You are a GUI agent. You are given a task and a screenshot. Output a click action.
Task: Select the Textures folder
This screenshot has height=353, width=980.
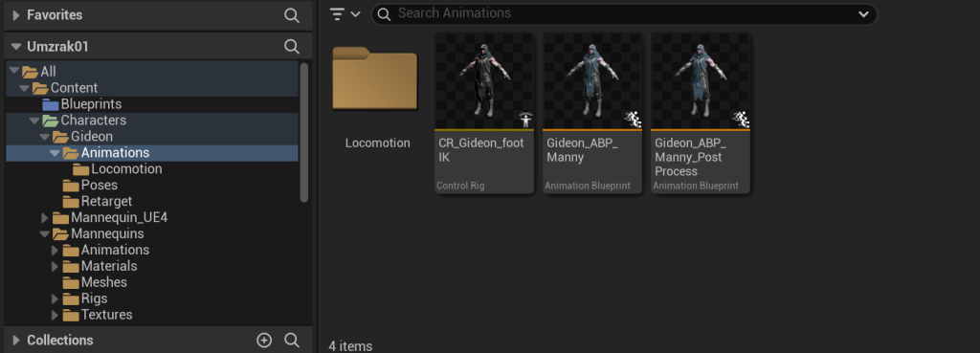click(x=107, y=315)
